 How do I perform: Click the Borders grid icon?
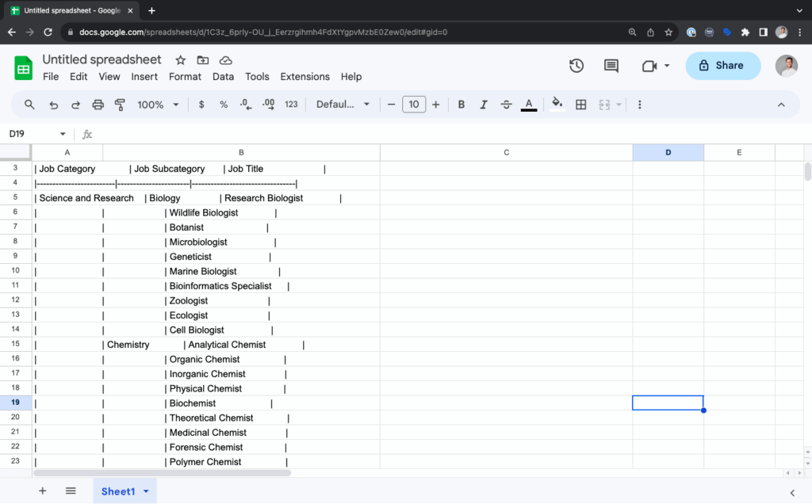[x=581, y=105]
